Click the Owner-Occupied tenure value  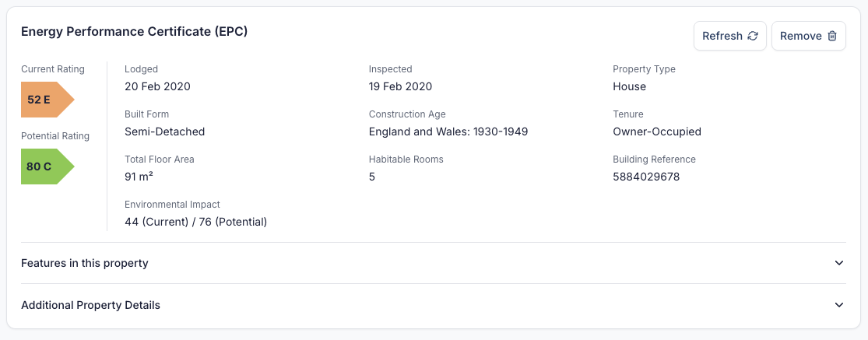[x=657, y=131]
